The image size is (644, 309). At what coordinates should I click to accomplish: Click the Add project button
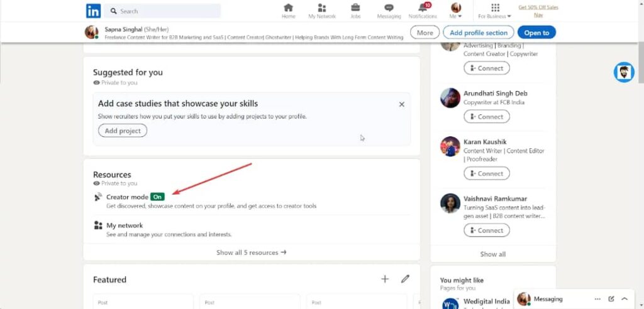123,131
